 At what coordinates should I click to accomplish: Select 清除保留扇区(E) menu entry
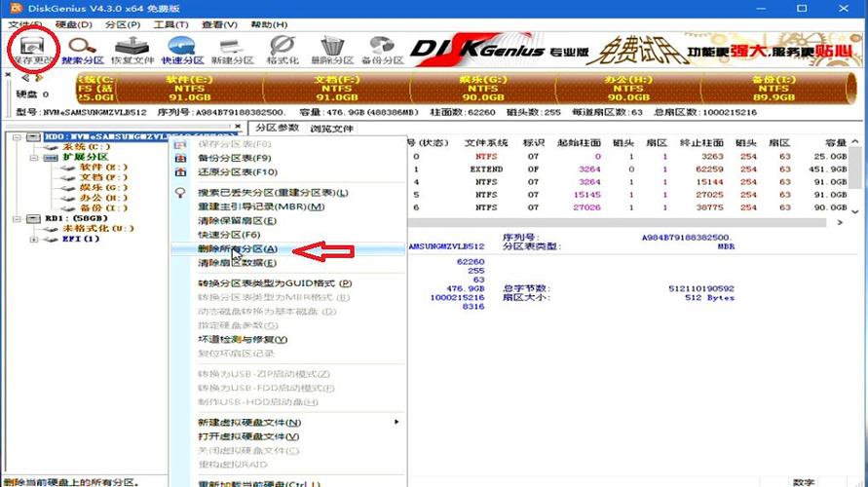(x=237, y=221)
